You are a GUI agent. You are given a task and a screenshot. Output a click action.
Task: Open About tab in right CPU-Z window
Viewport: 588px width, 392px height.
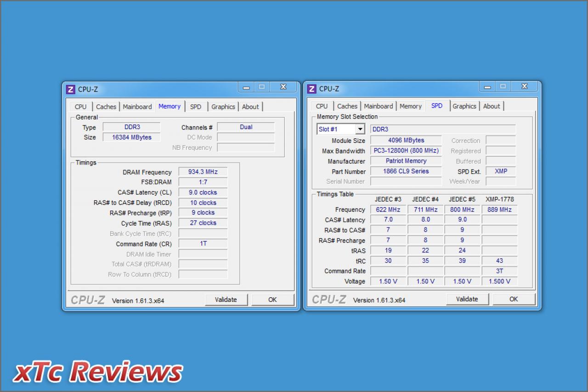click(x=492, y=106)
